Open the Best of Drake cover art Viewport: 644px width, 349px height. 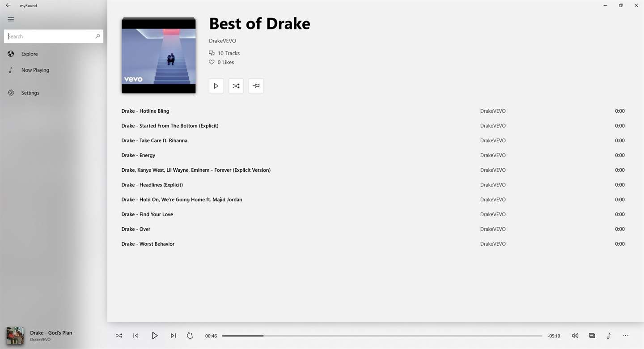(x=159, y=55)
